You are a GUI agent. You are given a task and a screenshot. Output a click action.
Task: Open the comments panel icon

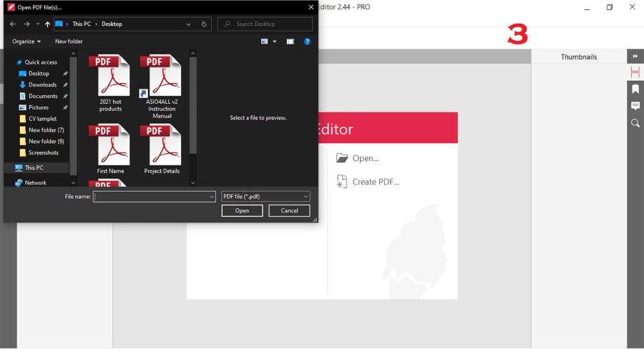635,106
